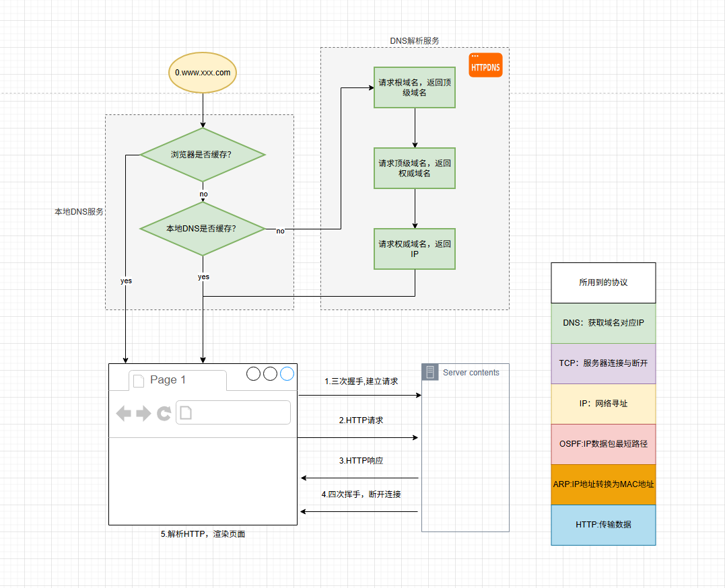725x588 pixels.
Task: Click the 请求根域名，返回顶级域名 box
Action: click(x=415, y=87)
